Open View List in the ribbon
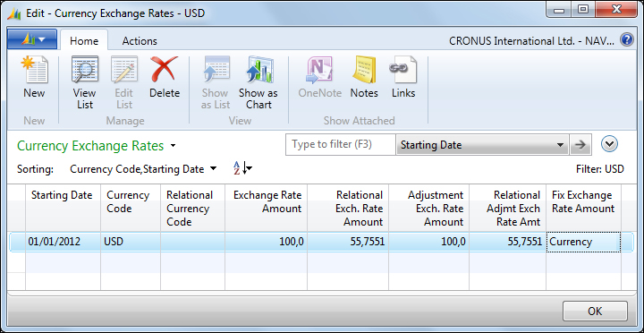Screen dimensions: 644x333 tap(85, 82)
